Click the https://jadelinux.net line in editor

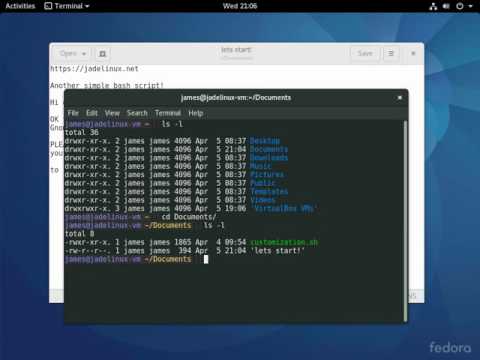[x=94, y=69]
